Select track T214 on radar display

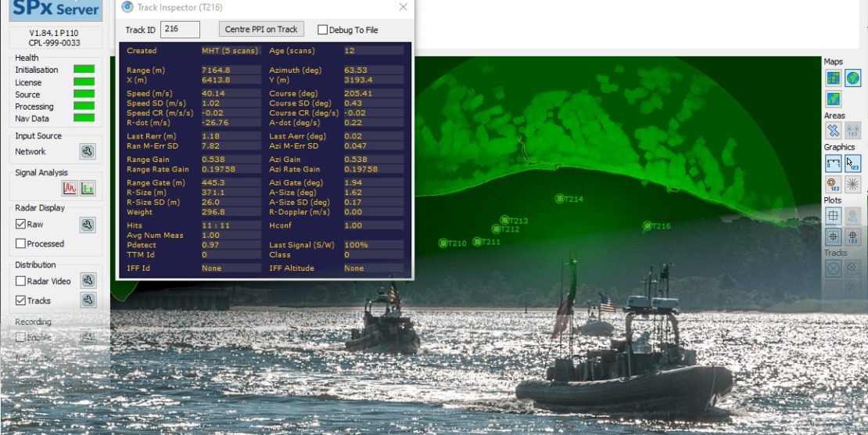click(x=560, y=199)
